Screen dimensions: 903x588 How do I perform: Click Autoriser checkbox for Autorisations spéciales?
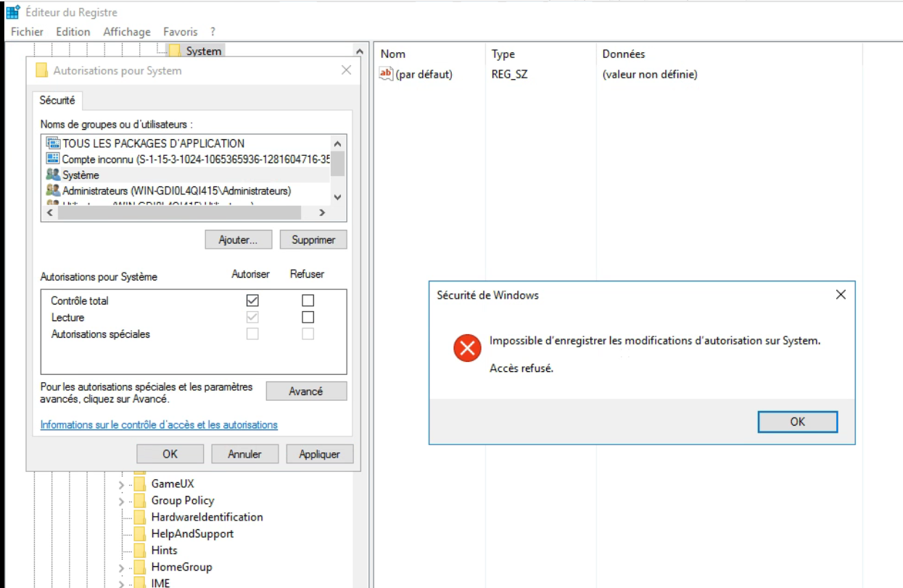[252, 334]
